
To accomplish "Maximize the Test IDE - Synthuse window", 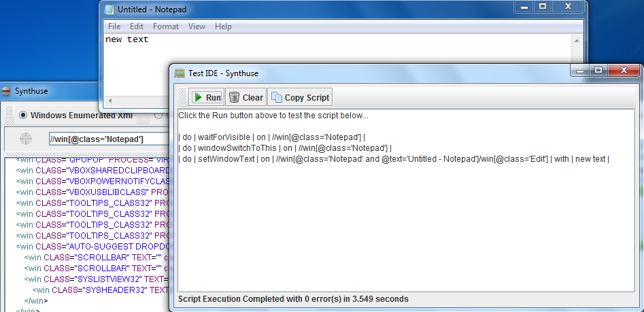I will pyautogui.click(x=598, y=70).
